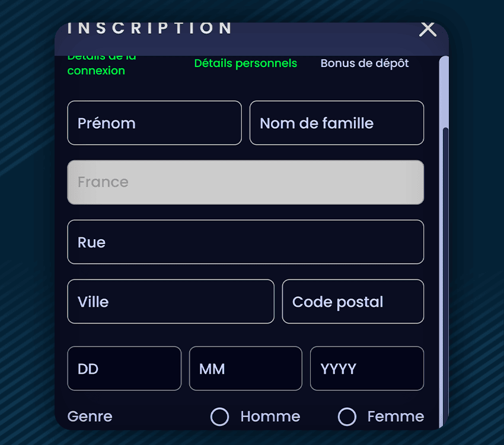Click the INSCRIPTION heading text
504x445 pixels.
[149, 28]
